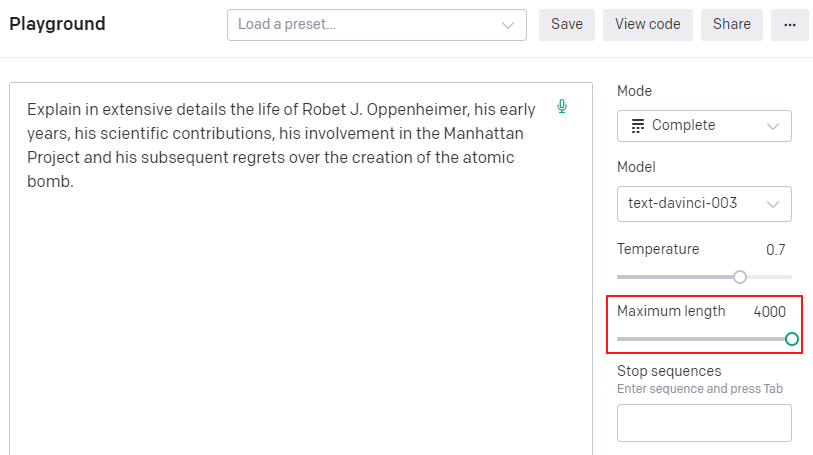Viewport: 813px width, 455px height.
Task: Open the Mode dropdown showing Complete
Action: [x=704, y=126]
